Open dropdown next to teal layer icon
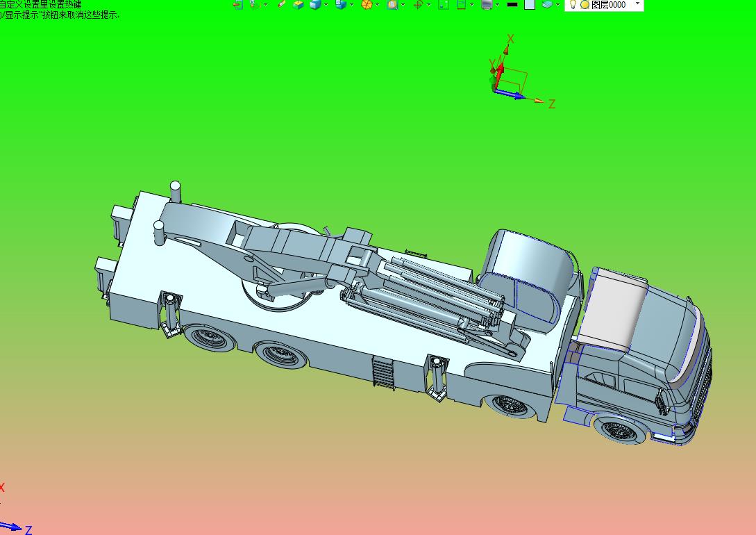 tap(558, 5)
